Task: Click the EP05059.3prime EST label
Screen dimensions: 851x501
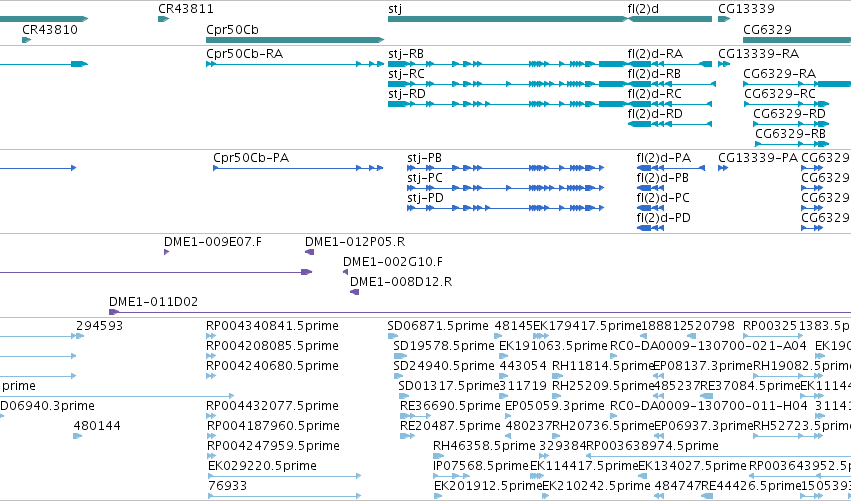Action: pos(554,405)
